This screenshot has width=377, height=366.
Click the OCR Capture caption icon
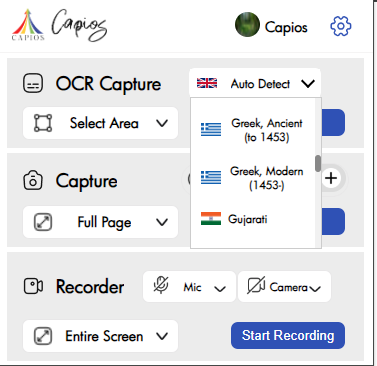pos(33,83)
